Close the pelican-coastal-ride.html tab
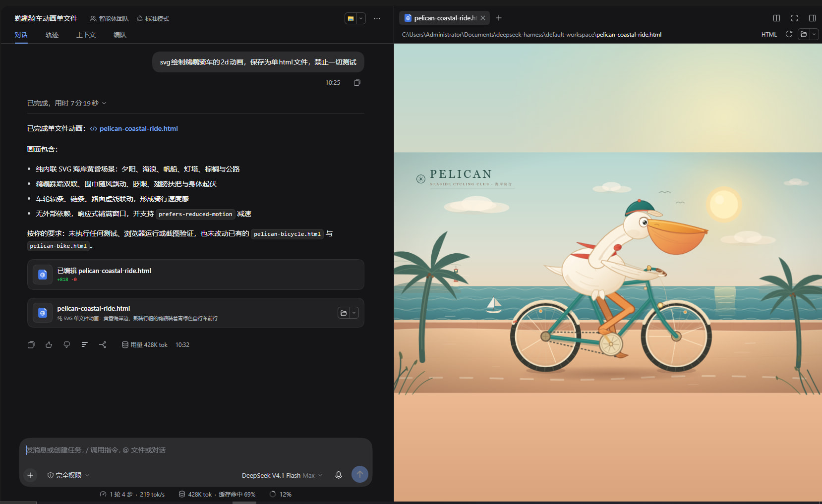This screenshot has height=504, width=822. [x=483, y=18]
